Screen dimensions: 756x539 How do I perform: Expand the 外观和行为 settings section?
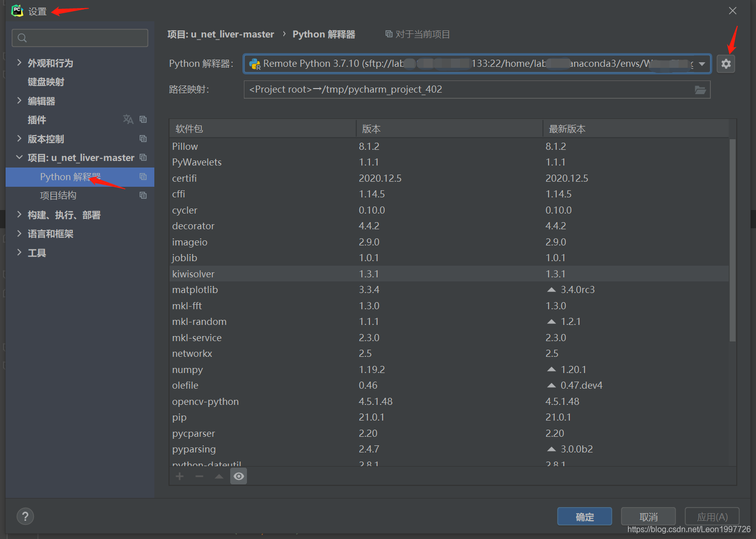coord(19,63)
